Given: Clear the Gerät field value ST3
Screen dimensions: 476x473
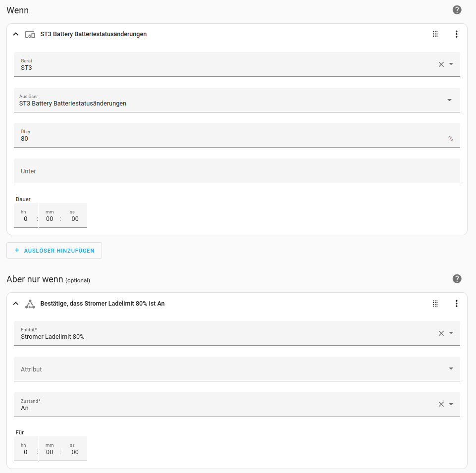Looking at the screenshot, I should coord(441,64).
